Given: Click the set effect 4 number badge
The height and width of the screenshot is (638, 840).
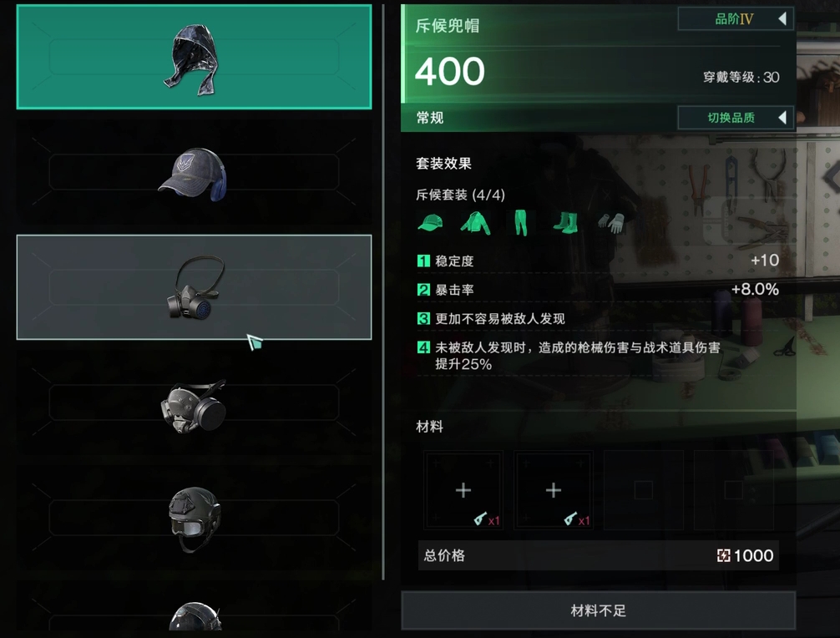Looking at the screenshot, I should tap(423, 347).
